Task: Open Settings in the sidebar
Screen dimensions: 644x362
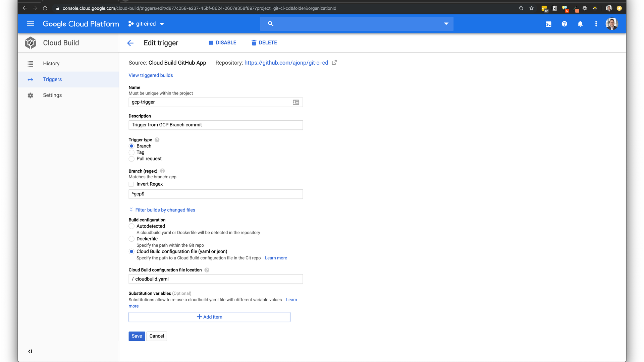Action: click(52, 95)
